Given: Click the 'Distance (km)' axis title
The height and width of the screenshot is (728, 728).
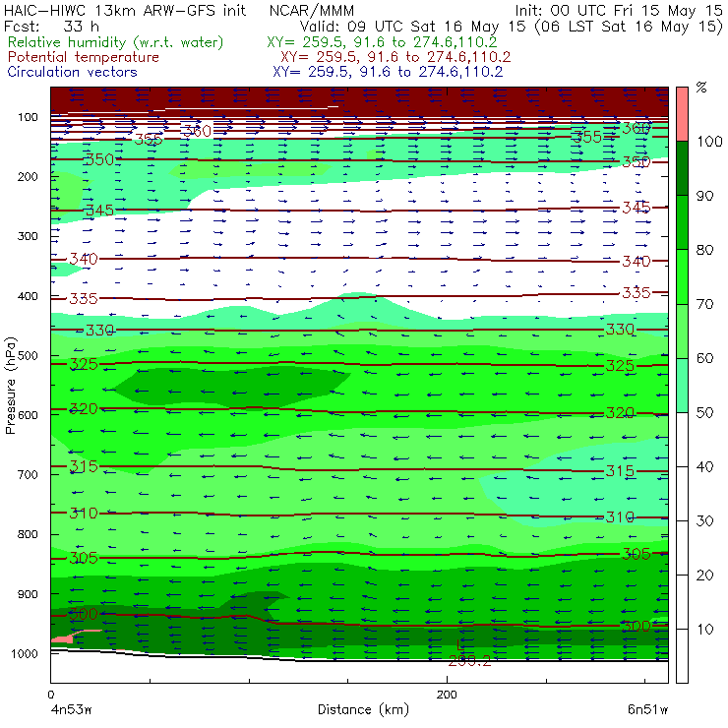Looking at the screenshot, I should pos(363,710).
